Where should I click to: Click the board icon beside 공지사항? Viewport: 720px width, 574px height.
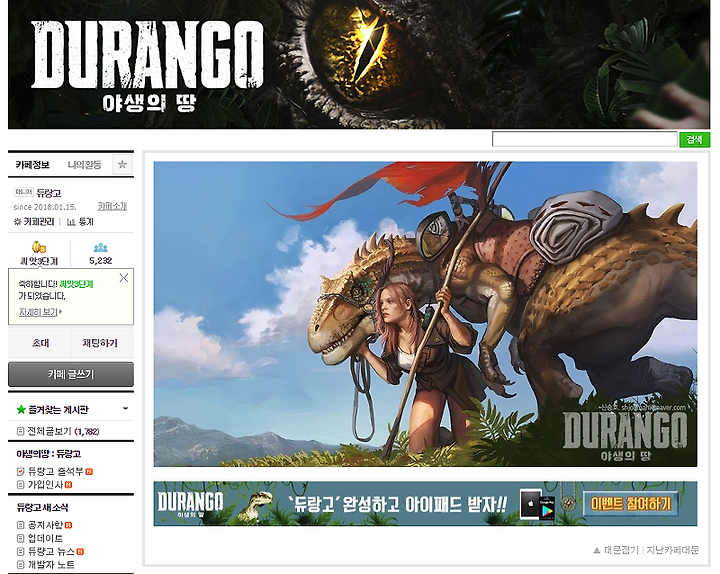coord(20,525)
